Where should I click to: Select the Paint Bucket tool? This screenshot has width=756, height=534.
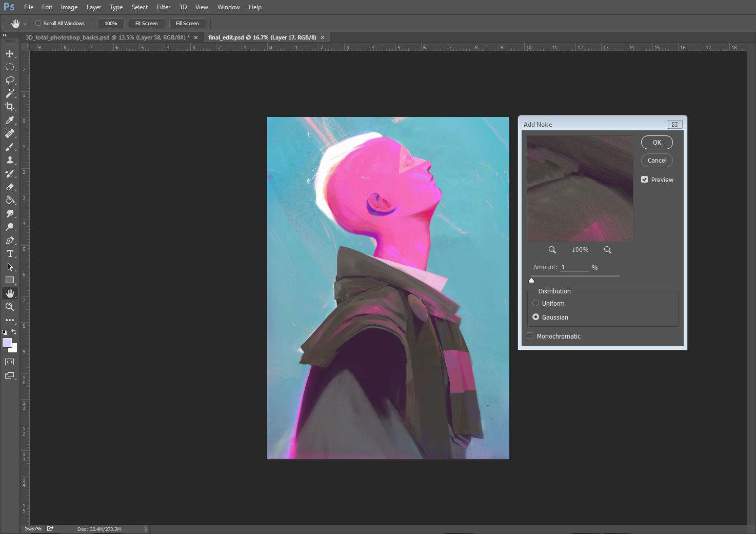[10, 200]
